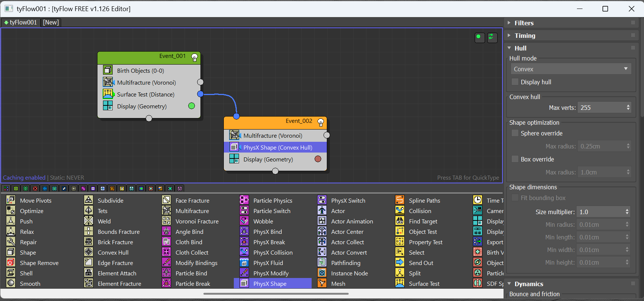Click the Birth Objects icon in Event_001
Viewport: 644px width, 301px height.
108,70
